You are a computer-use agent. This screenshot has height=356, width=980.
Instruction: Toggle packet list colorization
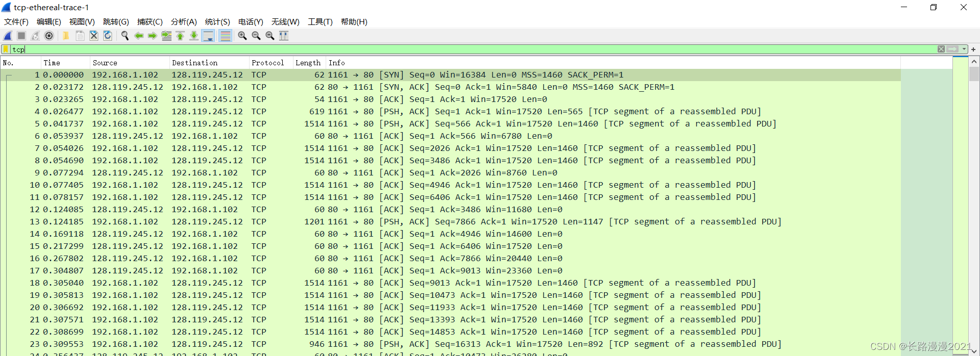(225, 36)
